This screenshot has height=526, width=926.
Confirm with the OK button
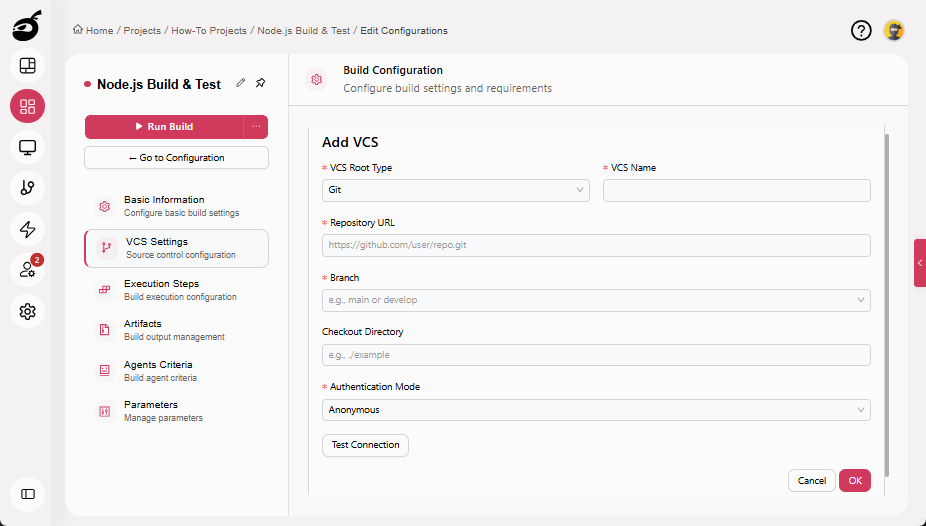pos(855,481)
